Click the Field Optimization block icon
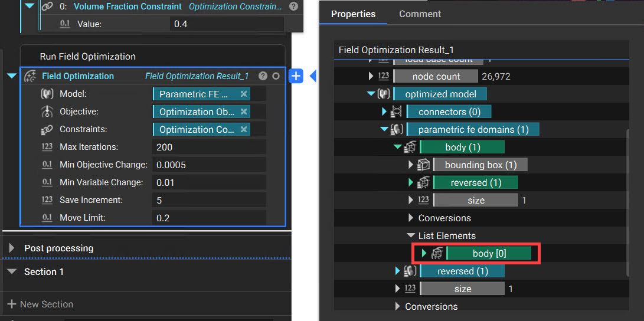This screenshot has width=644, height=321. (x=30, y=76)
